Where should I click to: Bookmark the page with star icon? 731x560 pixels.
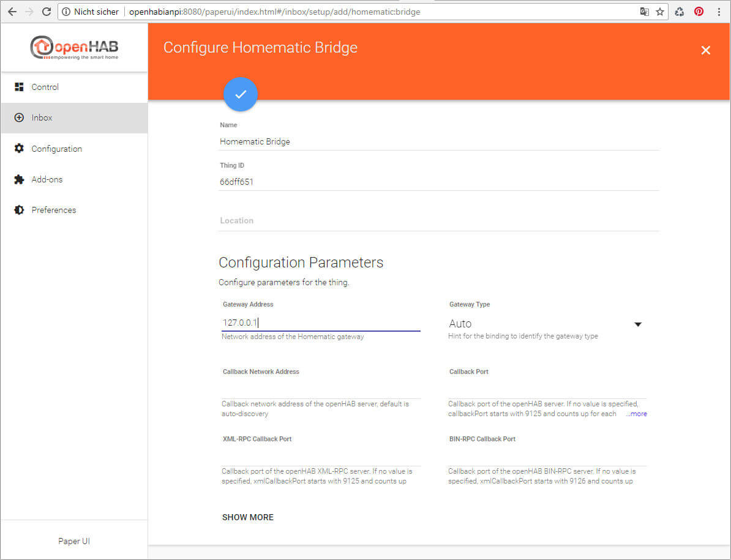pyautogui.click(x=659, y=12)
